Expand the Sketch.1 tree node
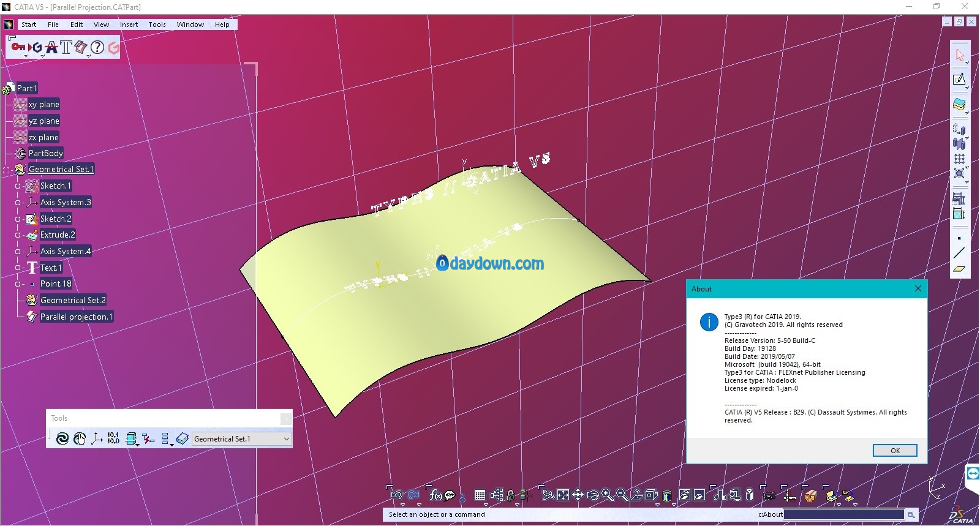The height and width of the screenshot is (526, 980). pos(18,186)
